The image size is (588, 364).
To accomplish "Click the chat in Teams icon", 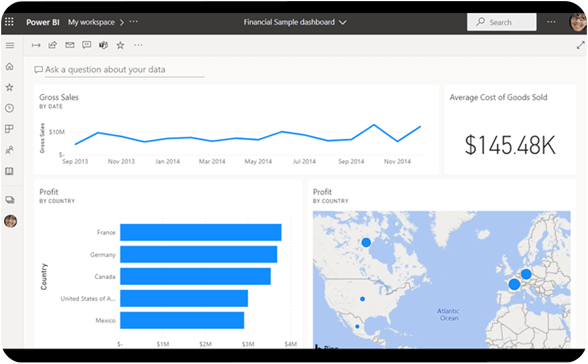I will [104, 45].
